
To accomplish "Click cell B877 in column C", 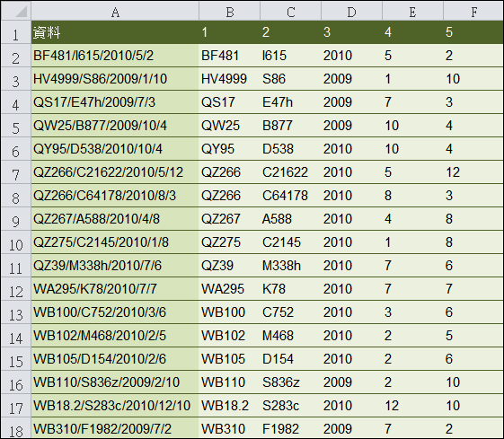I will pos(290,126).
